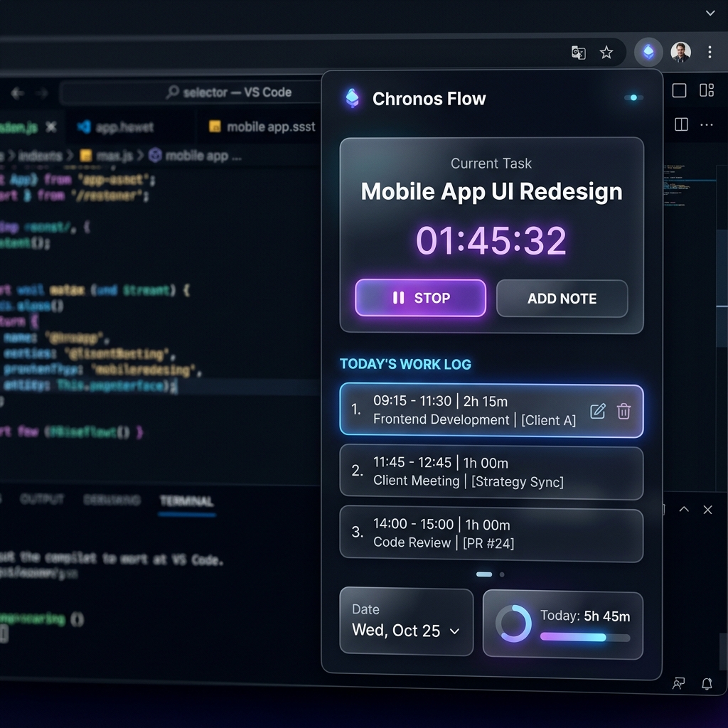Open the app.hewet editor tab

click(x=116, y=127)
